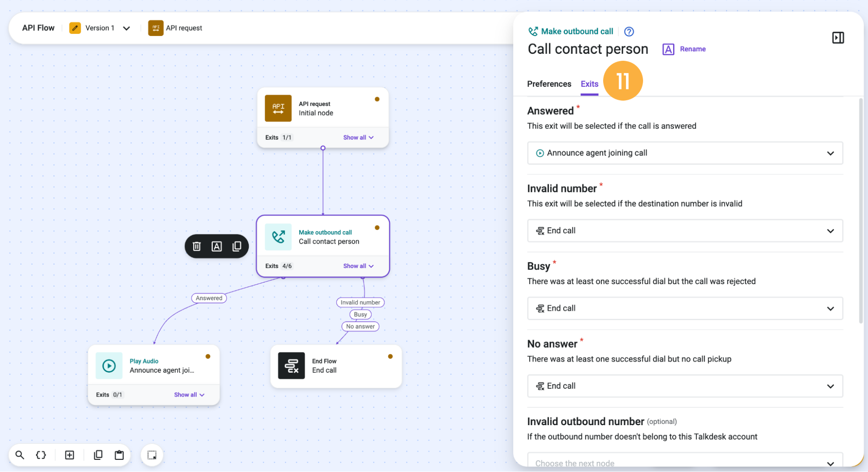Select the End Flow node icon

click(291, 366)
